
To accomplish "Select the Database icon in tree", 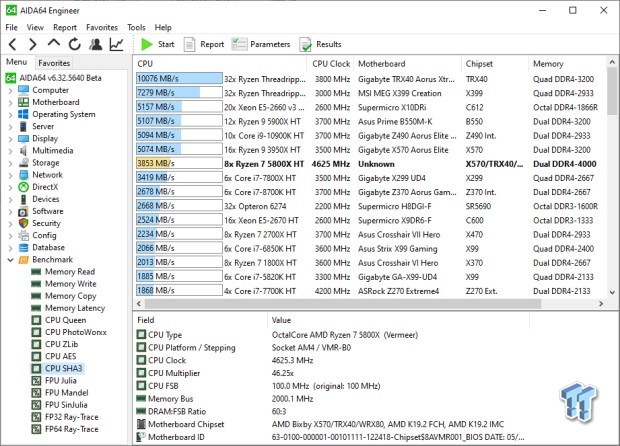I will [x=24, y=248].
